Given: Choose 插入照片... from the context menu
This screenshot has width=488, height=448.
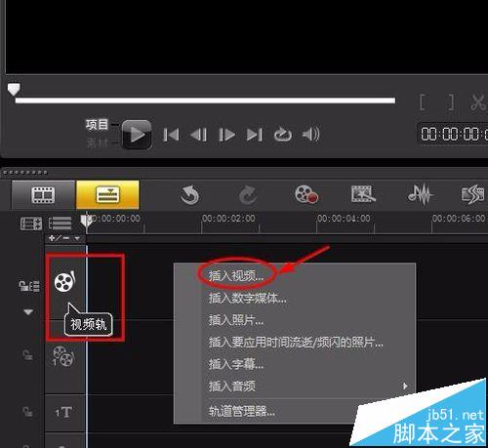Looking at the screenshot, I should 236,320.
